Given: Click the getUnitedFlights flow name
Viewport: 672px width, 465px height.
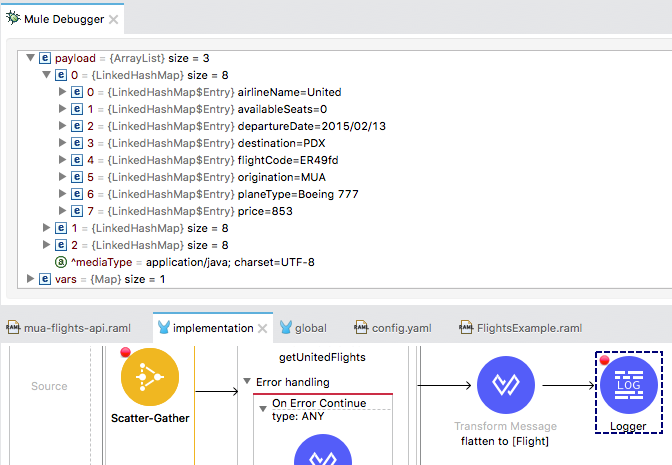Looking at the screenshot, I should pyautogui.click(x=322, y=357).
